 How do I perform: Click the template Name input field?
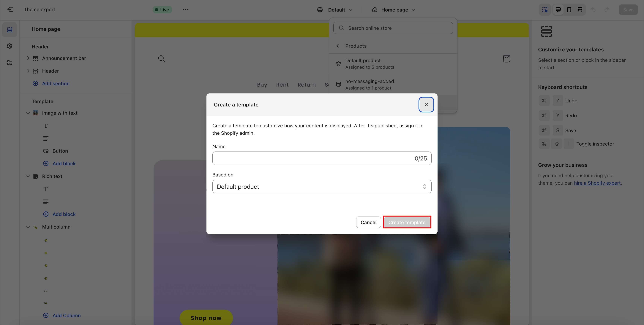pos(312,158)
